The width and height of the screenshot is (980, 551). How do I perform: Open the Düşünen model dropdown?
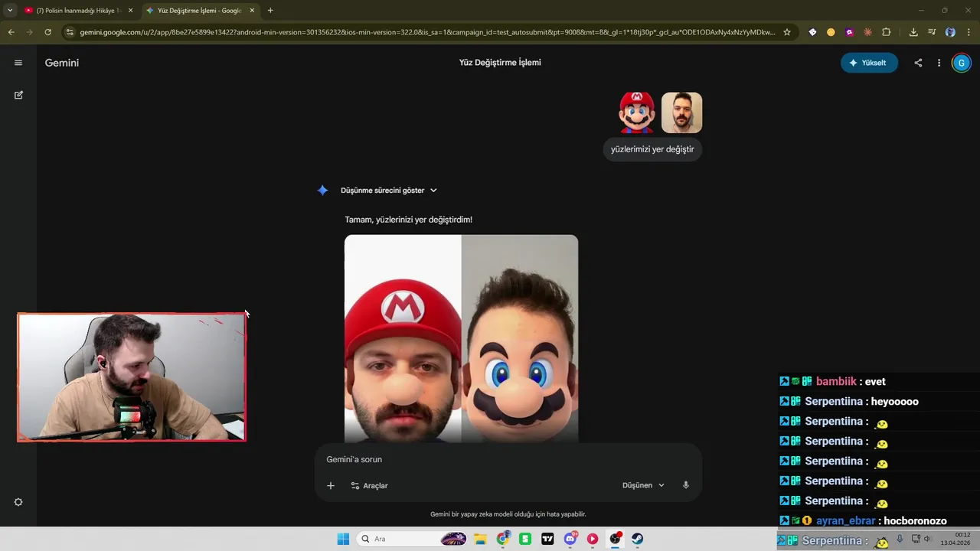pyautogui.click(x=643, y=485)
